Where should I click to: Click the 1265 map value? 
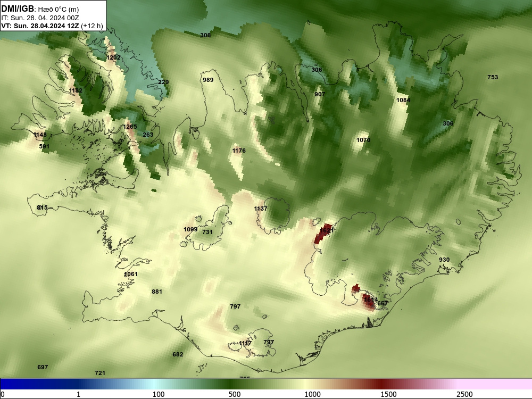click(x=130, y=127)
